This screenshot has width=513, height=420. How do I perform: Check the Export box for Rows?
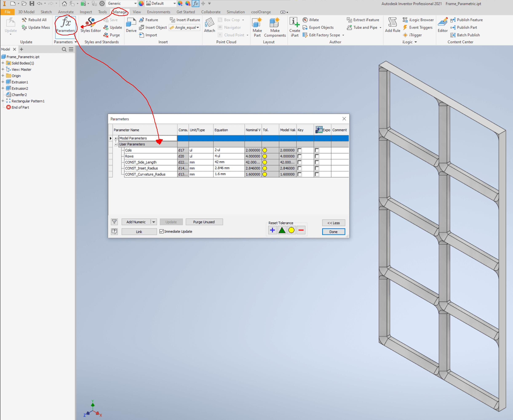tap(317, 156)
